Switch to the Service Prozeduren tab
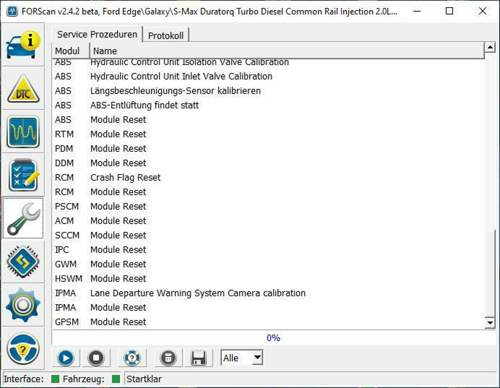The height and width of the screenshot is (388, 500). point(97,34)
